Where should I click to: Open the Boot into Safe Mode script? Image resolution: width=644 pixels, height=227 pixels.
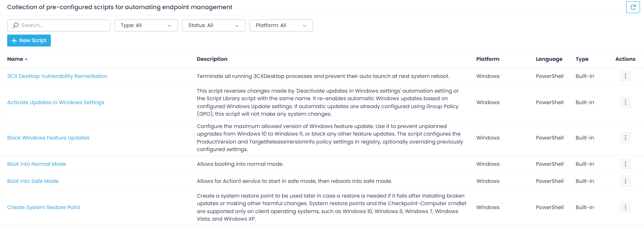coord(33,181)
